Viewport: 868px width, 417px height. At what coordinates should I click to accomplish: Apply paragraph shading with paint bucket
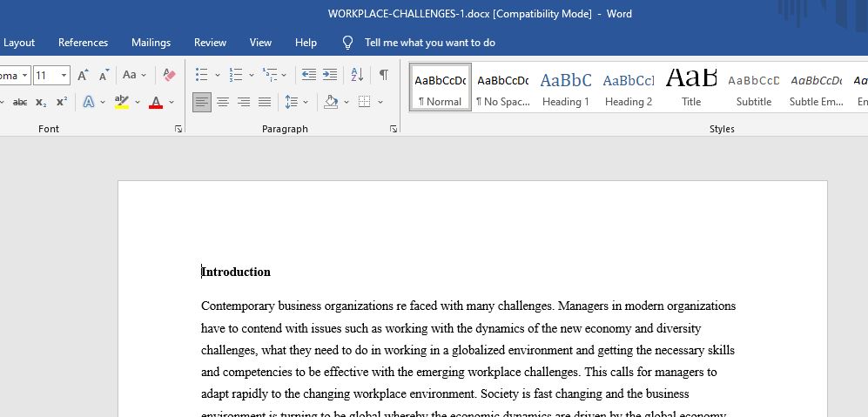(331, 102)
